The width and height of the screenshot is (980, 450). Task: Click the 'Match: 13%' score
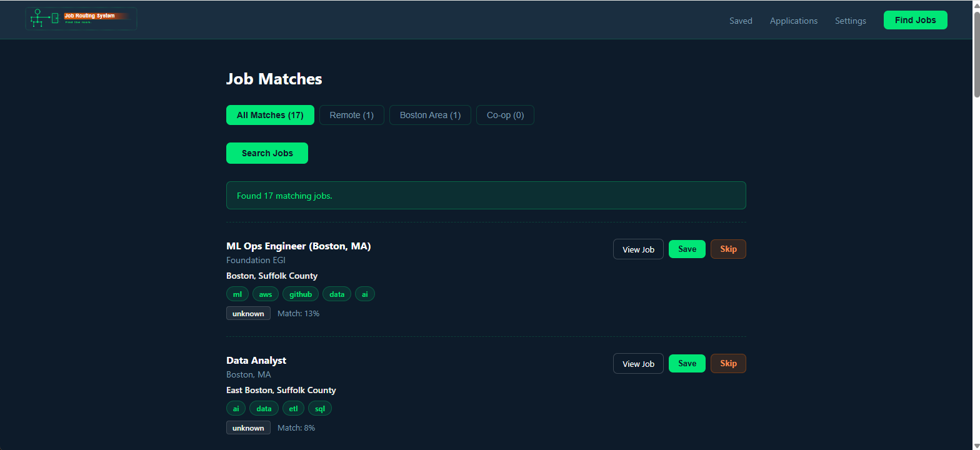click(x=298, y=313)
